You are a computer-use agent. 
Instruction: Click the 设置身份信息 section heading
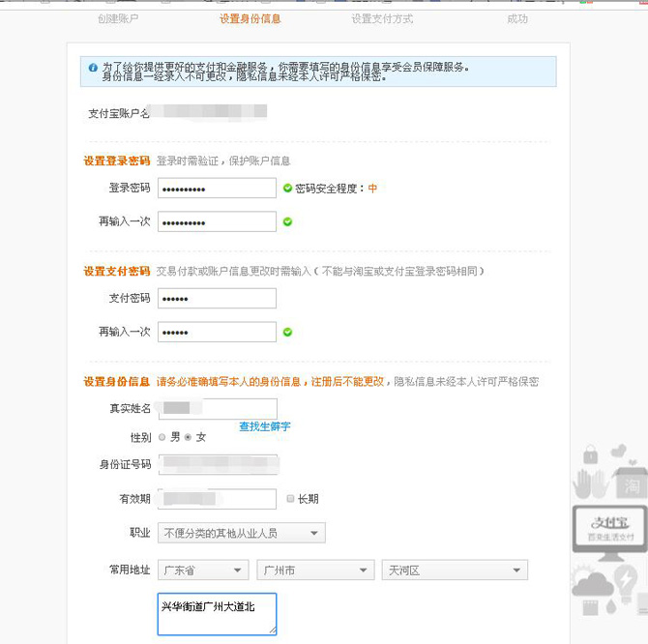point(116,381)
